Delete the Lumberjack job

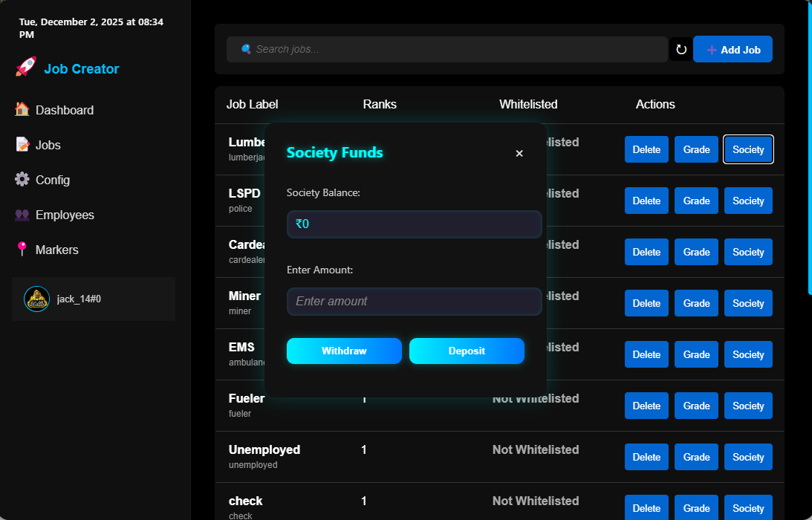646,149
